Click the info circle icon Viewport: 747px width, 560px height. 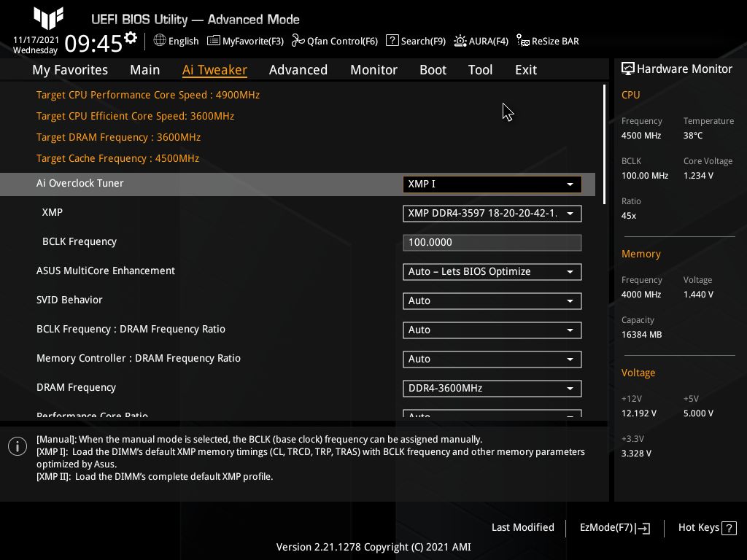pos(18,446)
